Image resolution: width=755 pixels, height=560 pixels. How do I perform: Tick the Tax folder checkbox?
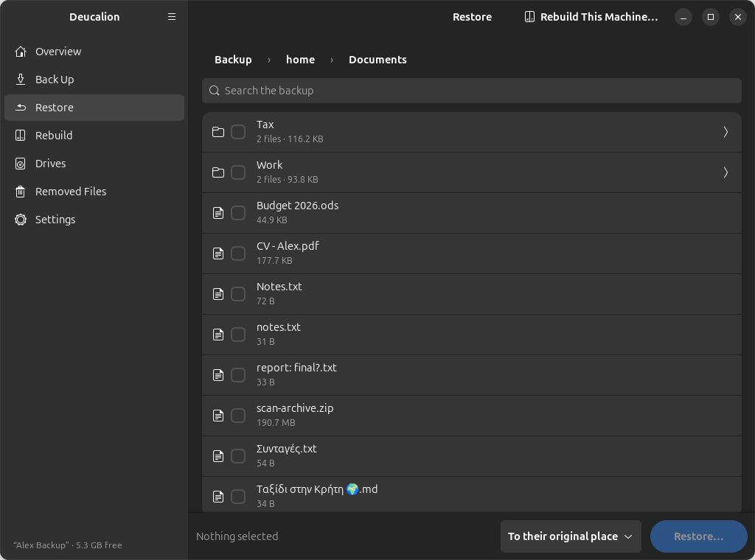(x=238, y=132)
